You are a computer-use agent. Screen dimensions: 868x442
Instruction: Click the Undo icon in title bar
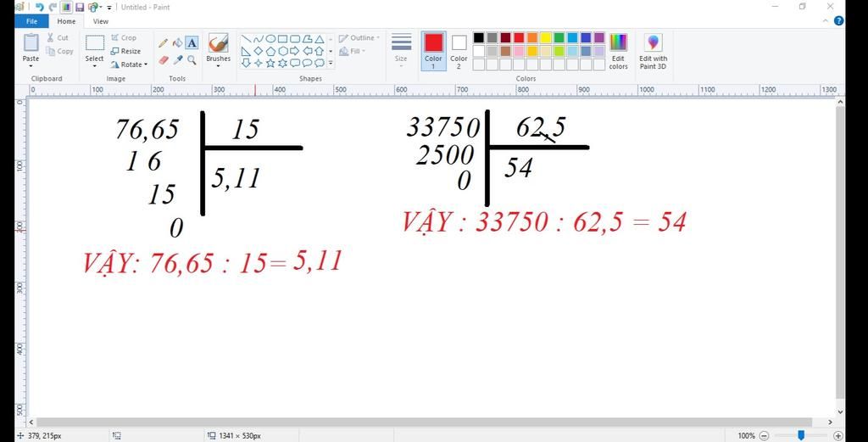click(x=40, y=7)
